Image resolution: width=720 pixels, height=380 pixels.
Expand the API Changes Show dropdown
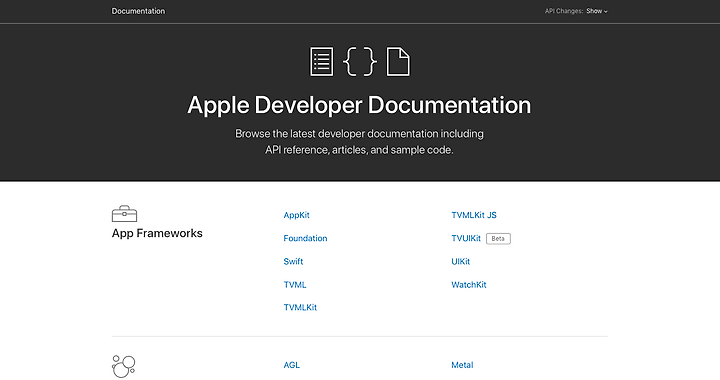[596, 11]
